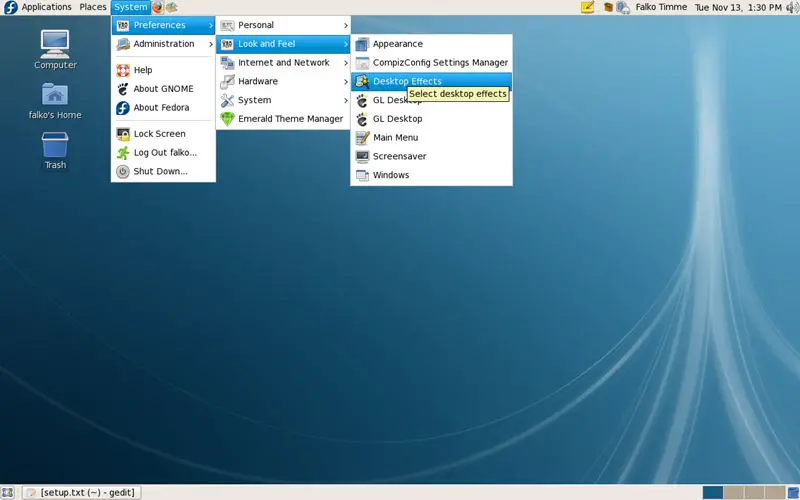
Task: Open the yellow sticky notes applet
Action: (x=588, y=7)
